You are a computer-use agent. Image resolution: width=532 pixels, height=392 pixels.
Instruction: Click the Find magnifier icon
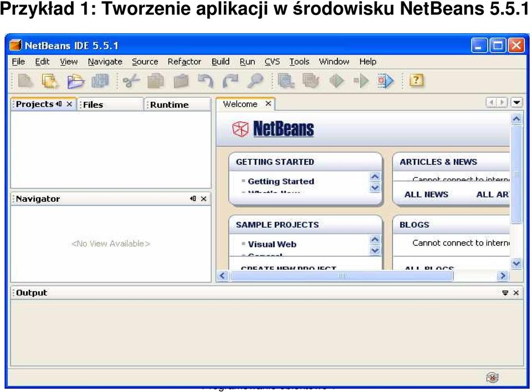(255, 81)
